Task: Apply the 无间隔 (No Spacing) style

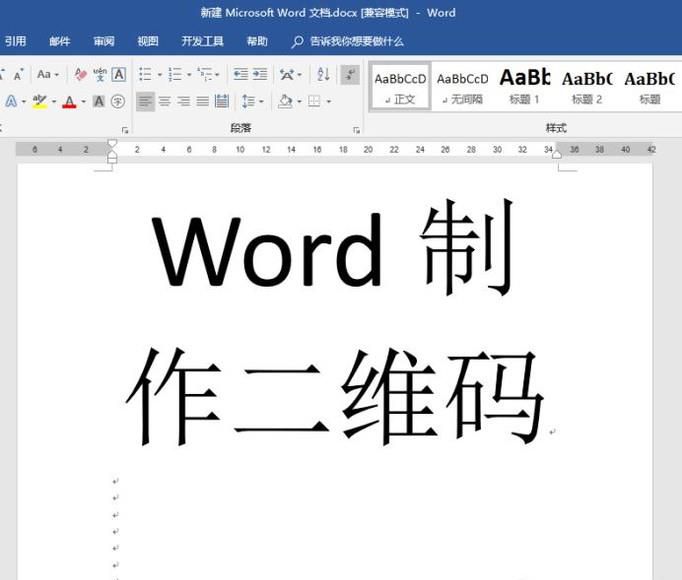Action: tap(462, 87)
